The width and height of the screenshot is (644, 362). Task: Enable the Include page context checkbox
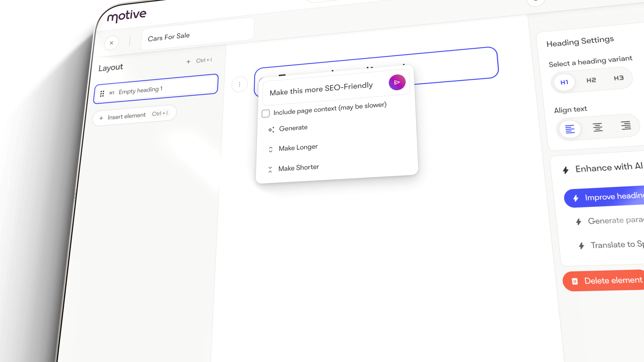(265, 113)
